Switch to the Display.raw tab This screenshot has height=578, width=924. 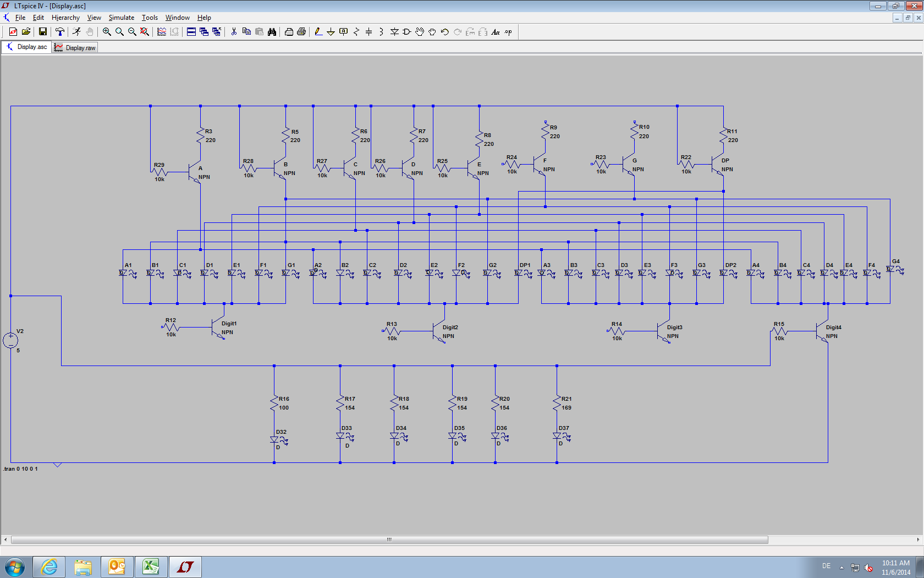click(75, 48)
